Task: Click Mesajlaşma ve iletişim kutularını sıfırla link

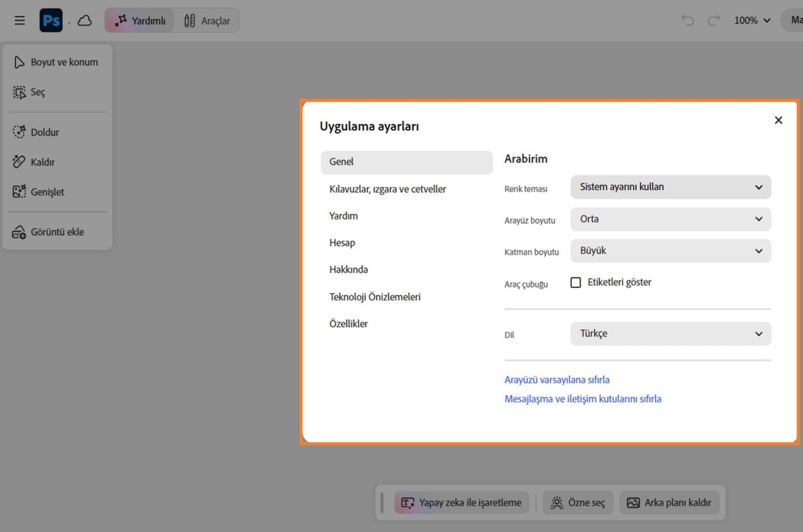Action: click(583, 399)
